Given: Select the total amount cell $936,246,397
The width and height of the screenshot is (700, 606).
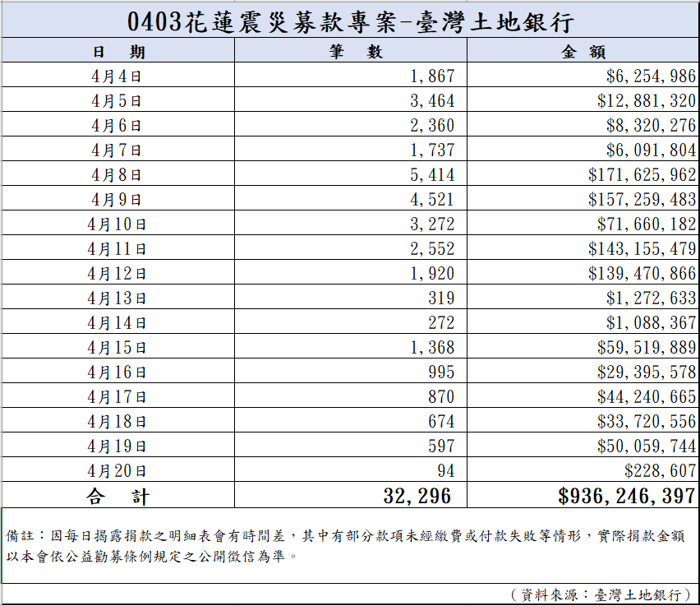Looking at the screenshot, I should (x=583, y=495).
